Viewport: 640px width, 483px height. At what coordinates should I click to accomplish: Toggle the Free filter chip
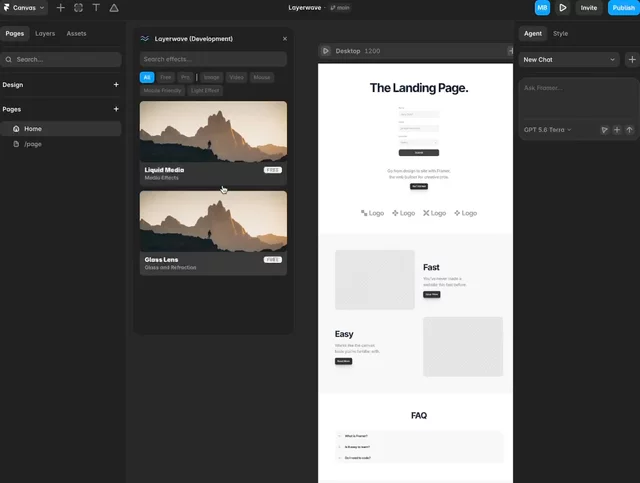(x=166, y=77)
